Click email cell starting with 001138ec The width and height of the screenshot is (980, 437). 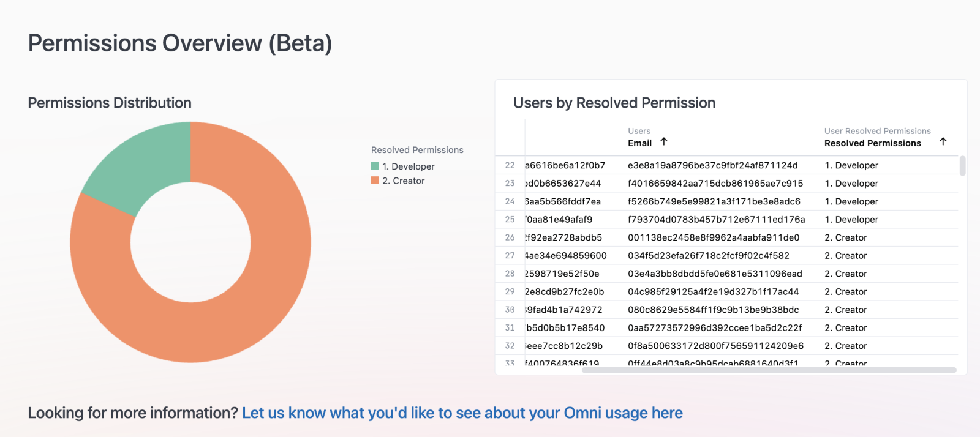tap(713, 237)
